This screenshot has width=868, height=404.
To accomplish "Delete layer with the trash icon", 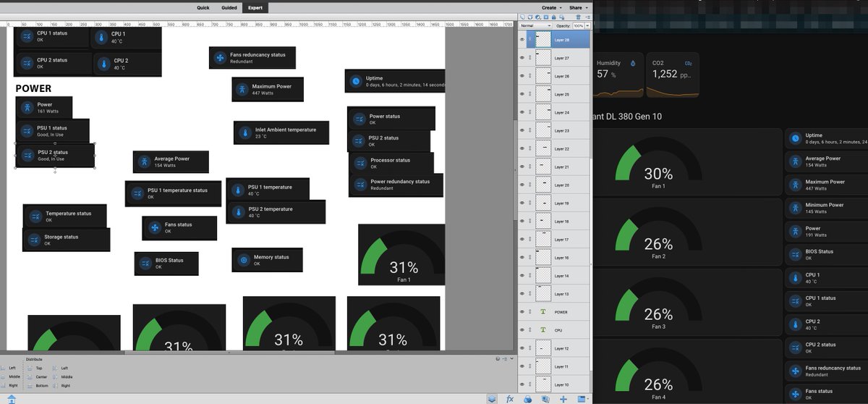I will (578, 17).
